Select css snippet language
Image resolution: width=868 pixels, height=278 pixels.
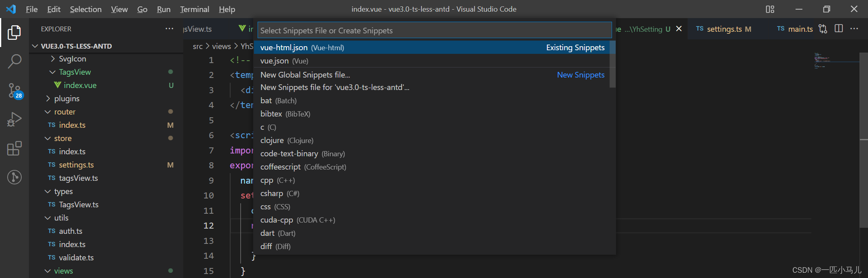pos(432,206)
